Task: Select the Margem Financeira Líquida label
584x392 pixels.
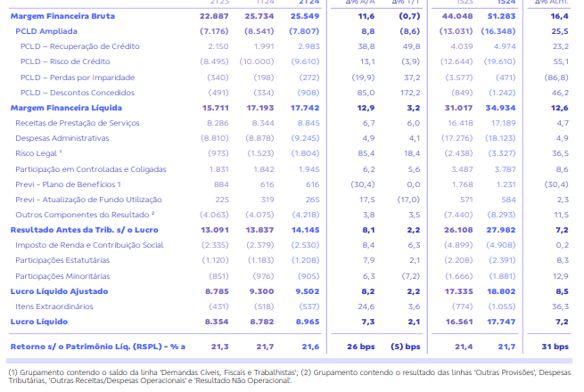Action: 66,108
